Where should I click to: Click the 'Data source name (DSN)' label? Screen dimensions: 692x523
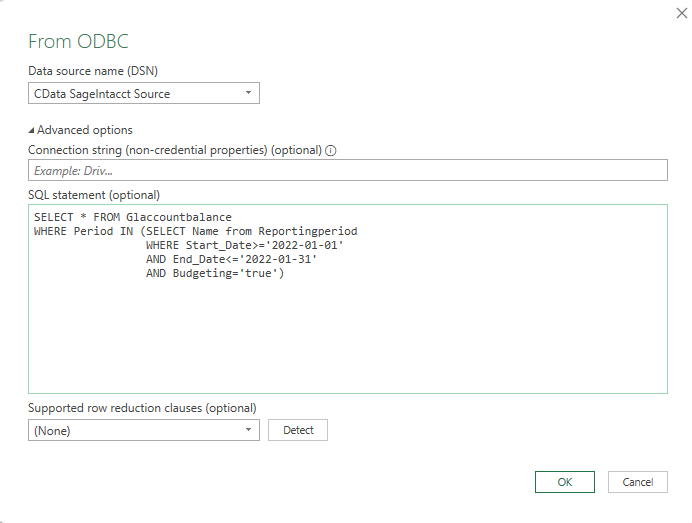93,71
